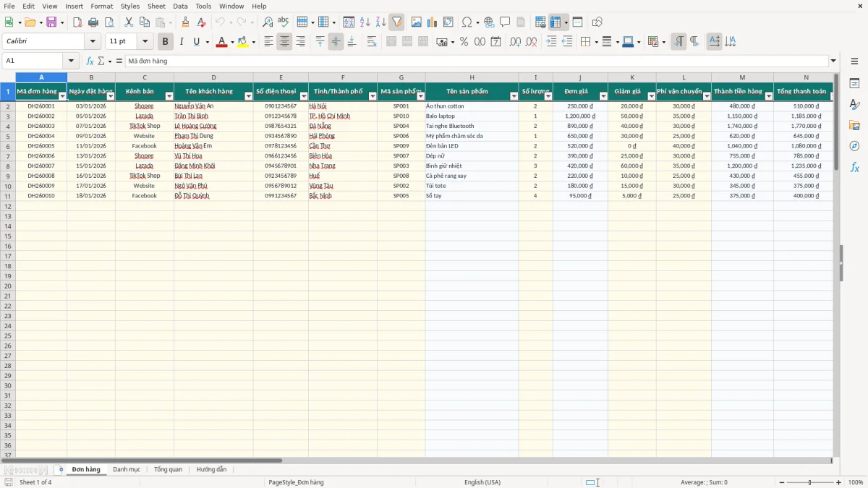Click the Spelling check icon
Image resolution: width=868 pixels, height=488 pixels.
[x=284, y=22]
